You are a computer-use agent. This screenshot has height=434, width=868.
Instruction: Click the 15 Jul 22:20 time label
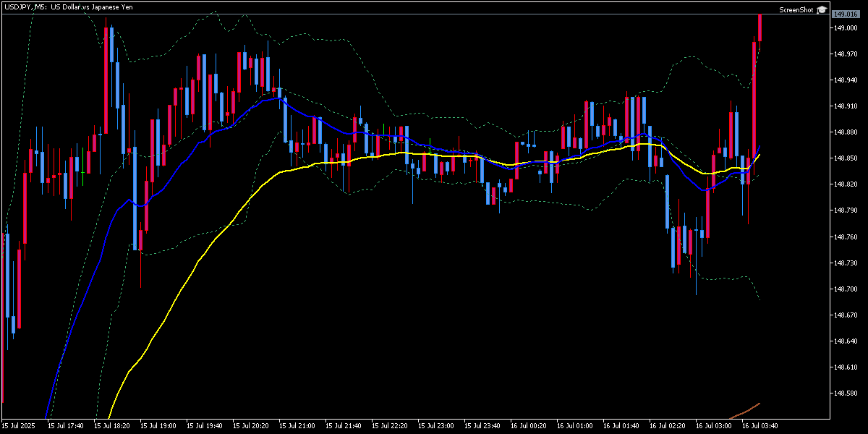point(390,426)
